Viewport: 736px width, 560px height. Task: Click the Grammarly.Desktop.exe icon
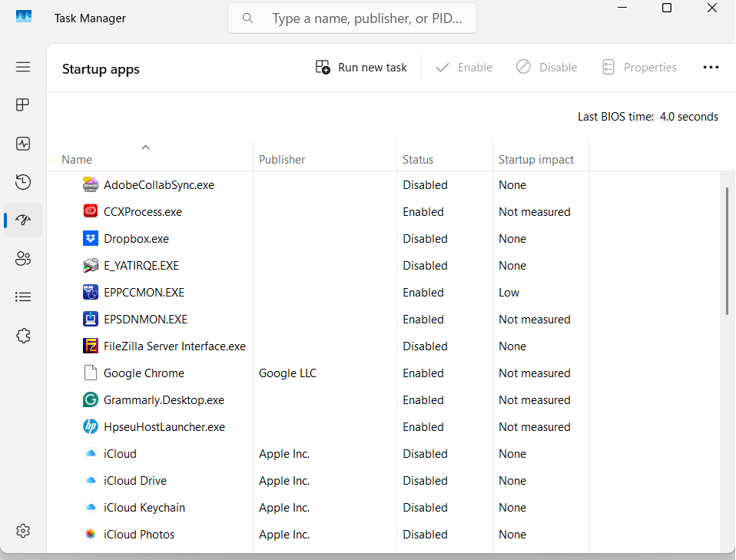(x=91, y=400)
